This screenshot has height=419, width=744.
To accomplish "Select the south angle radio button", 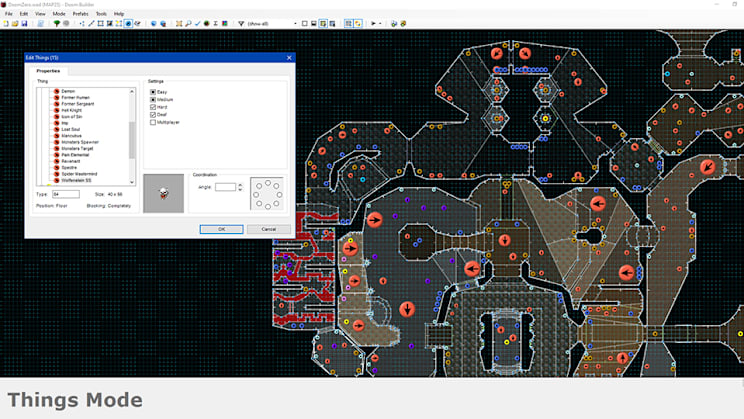I will point(268,206).
